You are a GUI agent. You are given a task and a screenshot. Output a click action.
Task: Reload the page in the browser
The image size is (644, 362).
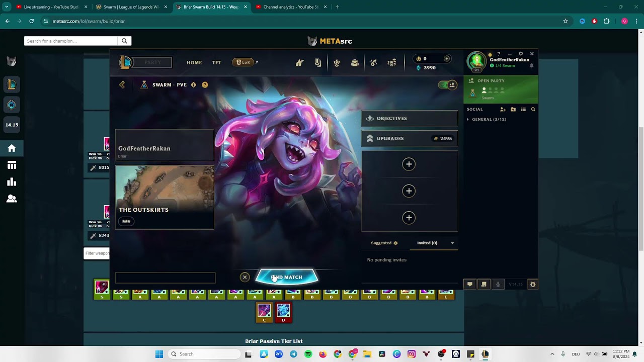pos(31,21)
